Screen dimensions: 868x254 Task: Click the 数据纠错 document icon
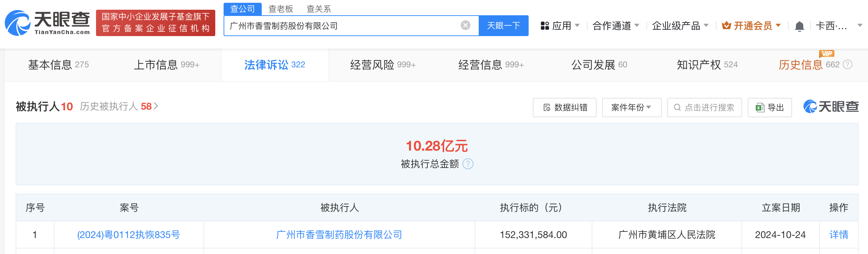[x=547, y=108]
